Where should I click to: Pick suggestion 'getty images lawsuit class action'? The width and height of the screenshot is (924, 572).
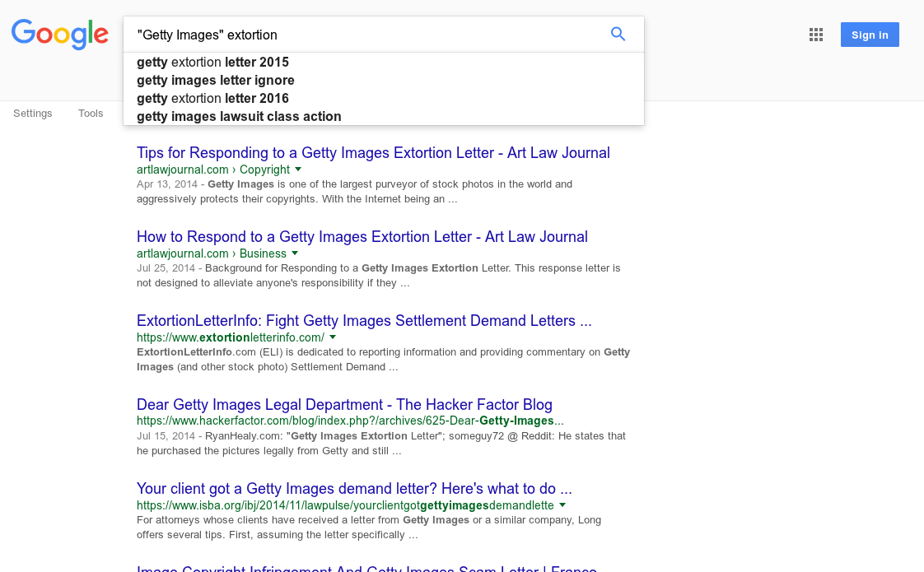[239, 117]
